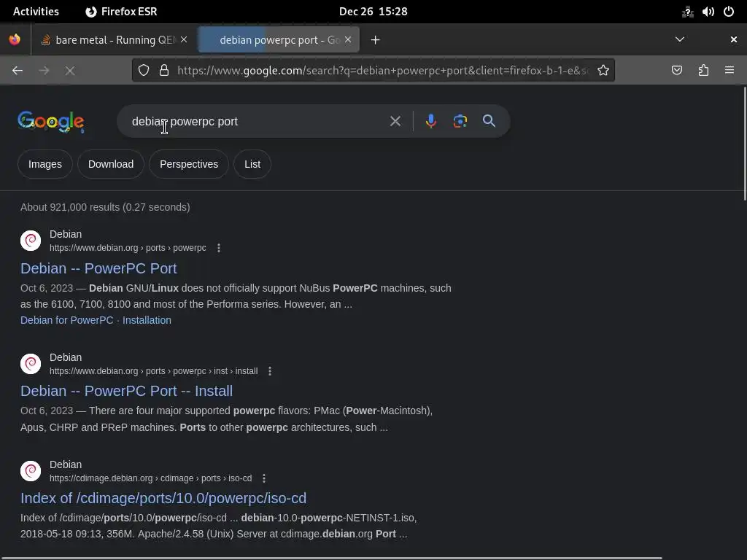Click the Debian favicon of the first result
Screen dimensions: 747x560
point(31,241)
